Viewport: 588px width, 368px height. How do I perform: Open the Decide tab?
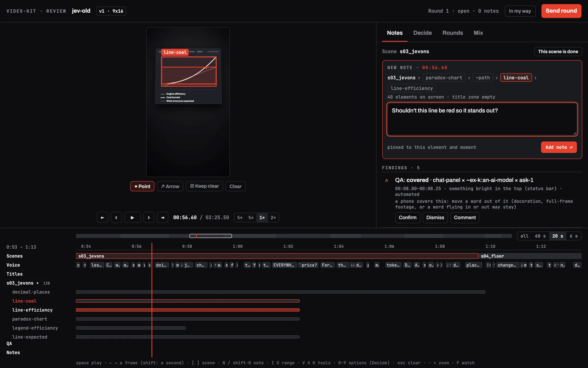point(422,33)
